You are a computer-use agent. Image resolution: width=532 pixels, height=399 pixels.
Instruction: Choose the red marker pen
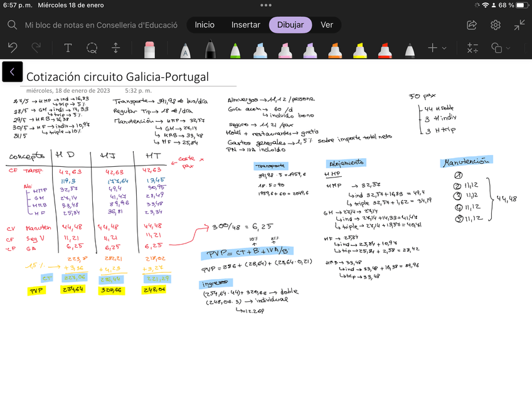point(385,50)
